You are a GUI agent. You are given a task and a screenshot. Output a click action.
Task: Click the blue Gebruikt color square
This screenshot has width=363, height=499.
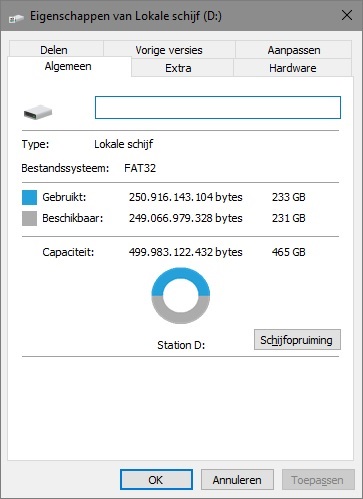pyautogui.click(x=29, y=197)
